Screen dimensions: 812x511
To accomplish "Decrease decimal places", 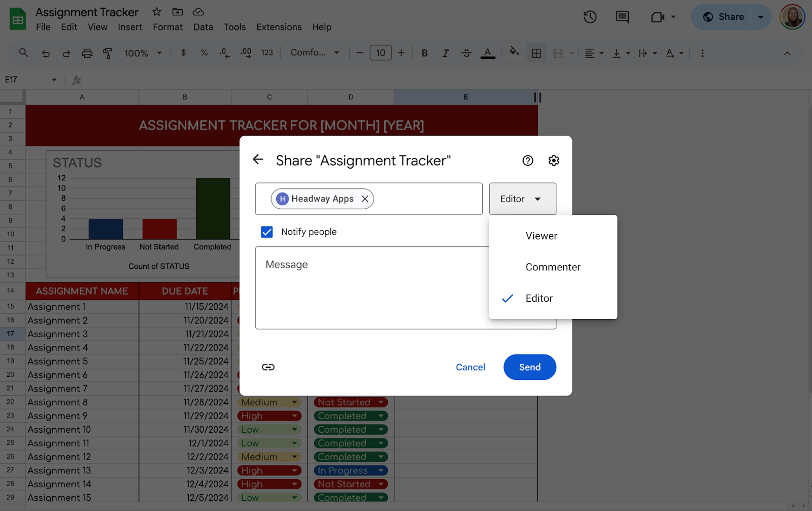I will coord(225,53).
